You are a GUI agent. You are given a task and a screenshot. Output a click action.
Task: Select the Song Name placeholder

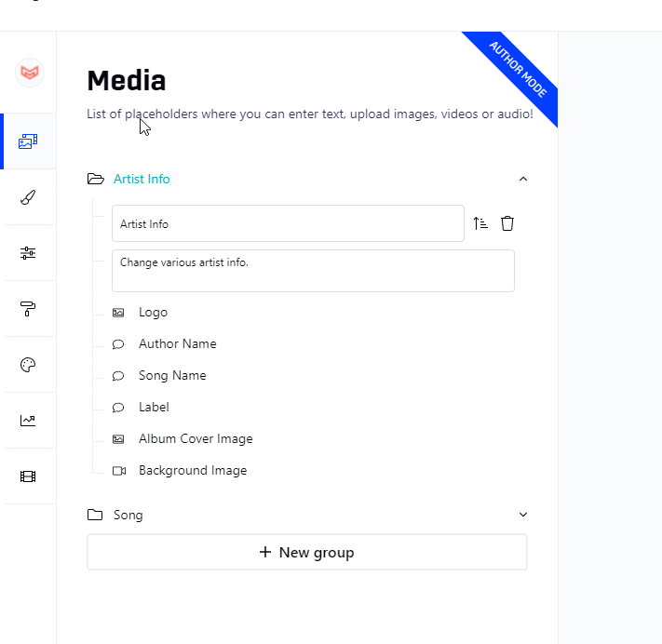click(172, 376)
